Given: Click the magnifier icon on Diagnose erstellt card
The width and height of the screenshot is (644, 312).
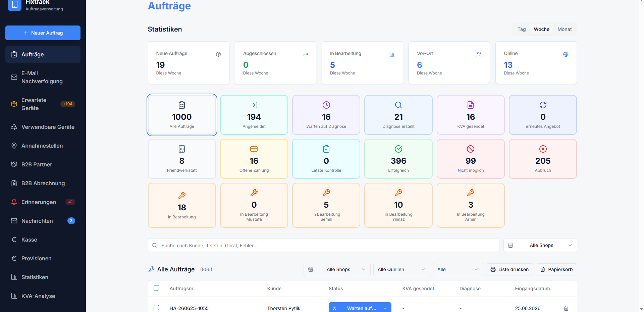Looking at the screenshot, I should coord(398,105).
